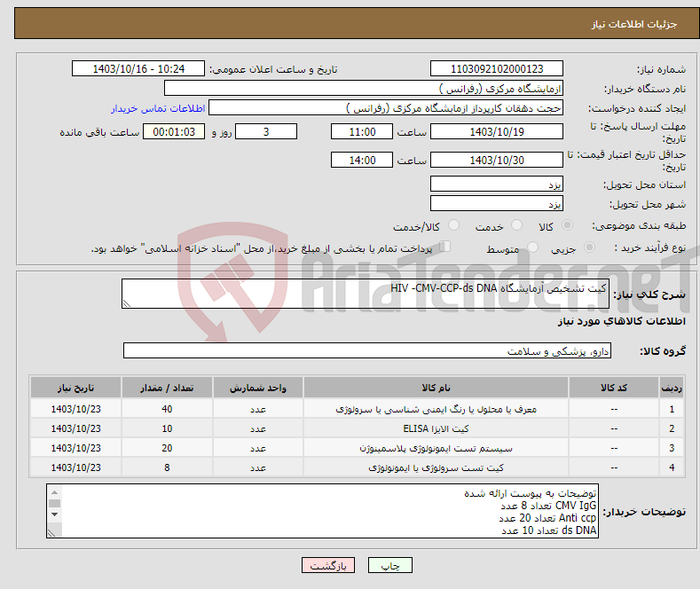
Task: Click the need date in row 1
Action: click(76, 409)
